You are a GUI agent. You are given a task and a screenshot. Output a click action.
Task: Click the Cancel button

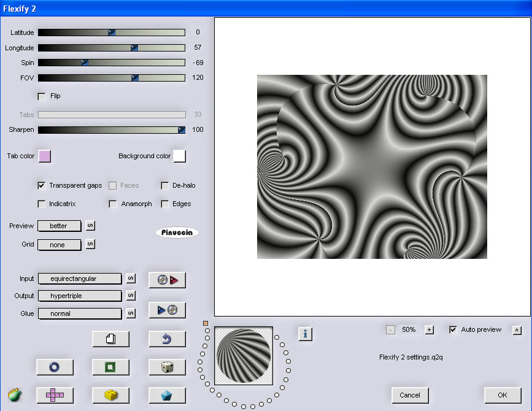[410, 395]
